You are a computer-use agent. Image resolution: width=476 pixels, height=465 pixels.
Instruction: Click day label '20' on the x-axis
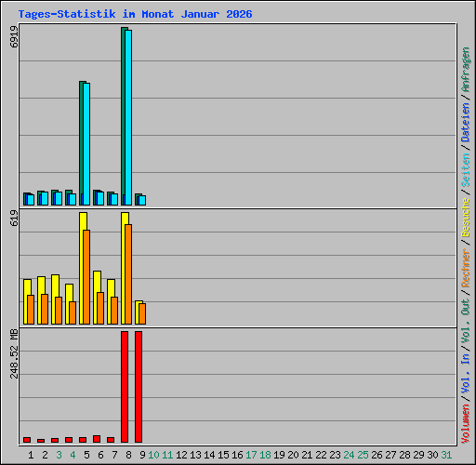(293, 455)
